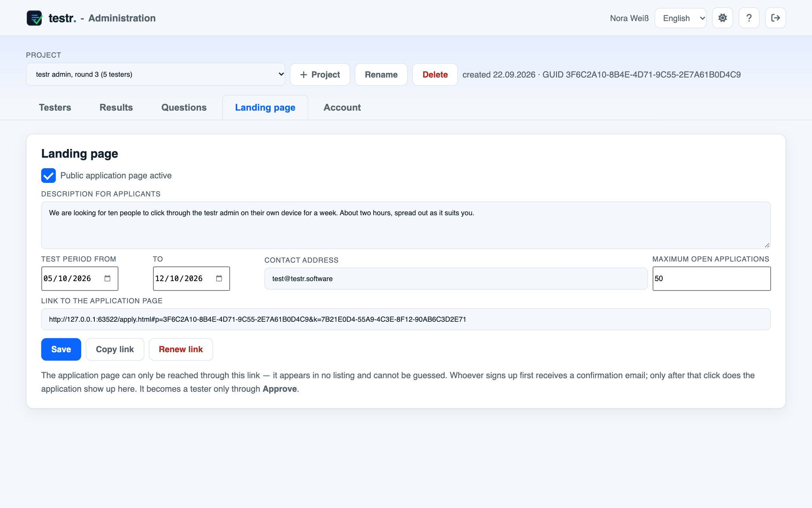This screenshot has height=508, width=812.
Task: Click the red Delete button
Action: click(435, 75)
